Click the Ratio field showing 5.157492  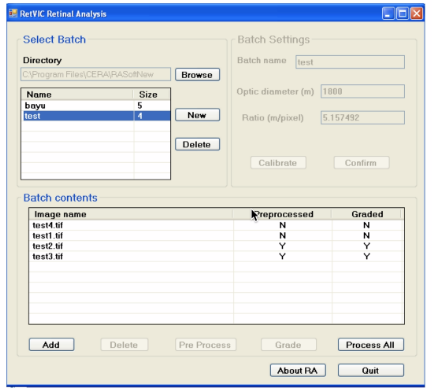coord(363,118)
